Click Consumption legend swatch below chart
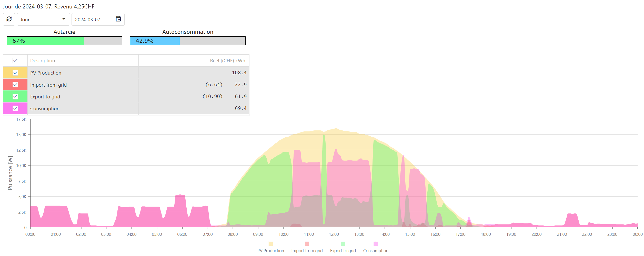 (x=376, y=244)
